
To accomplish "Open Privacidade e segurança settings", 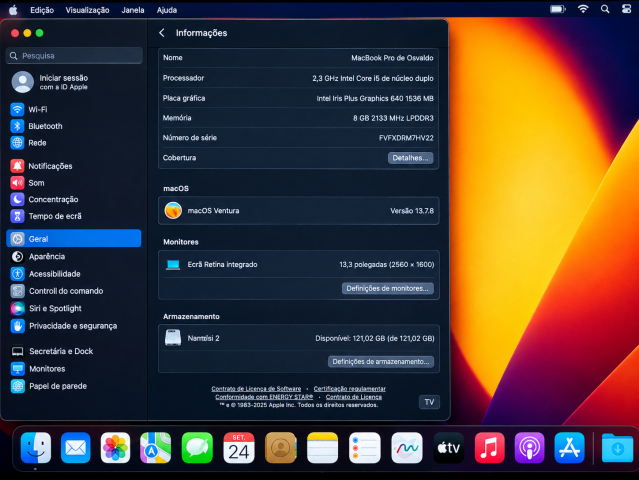I will (x=74, y=326).
